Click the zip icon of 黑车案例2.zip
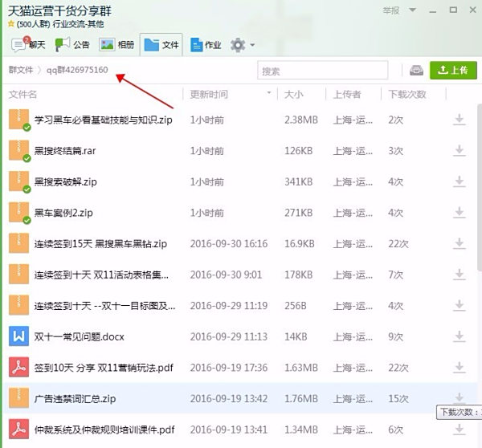 tap(19, 213)
